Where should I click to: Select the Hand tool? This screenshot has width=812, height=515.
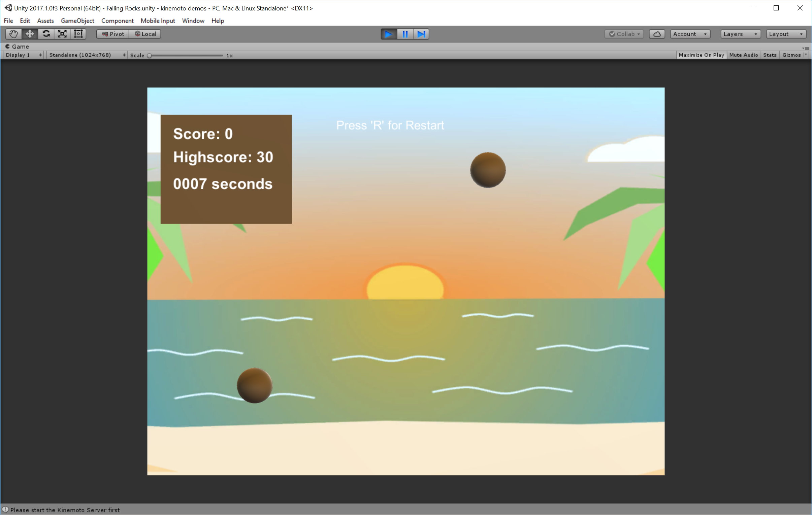click(x=13, y=34)
